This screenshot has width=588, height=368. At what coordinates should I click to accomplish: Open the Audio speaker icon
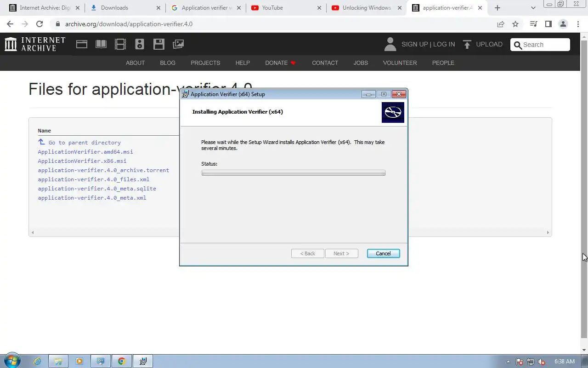coord(140,44)
